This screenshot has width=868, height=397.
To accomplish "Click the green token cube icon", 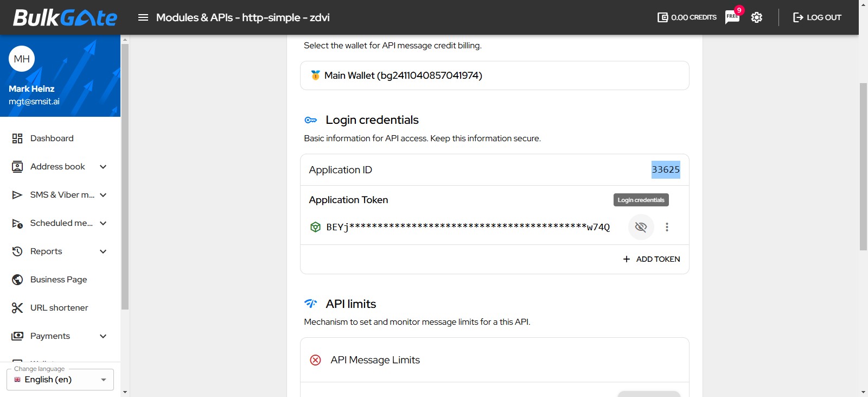I will (x=315, y=227).
